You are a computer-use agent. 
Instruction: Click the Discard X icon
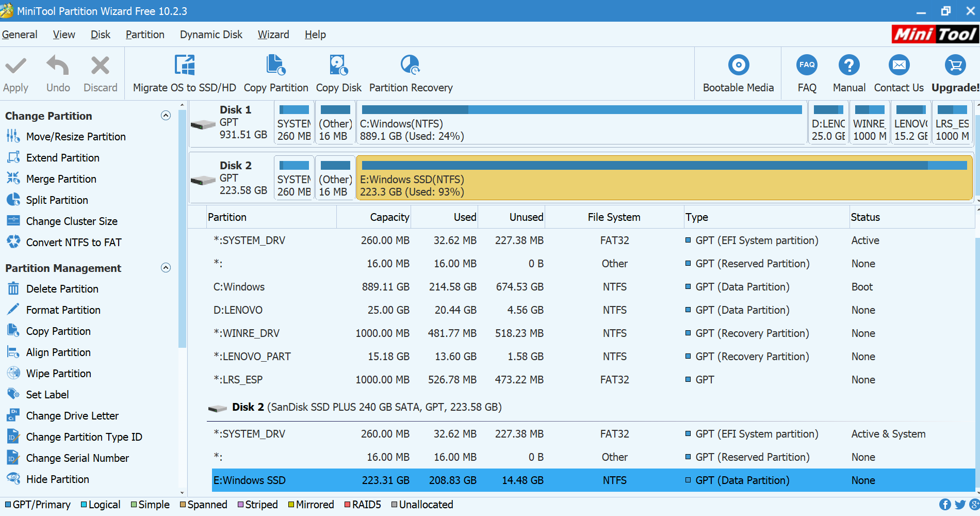100,66
